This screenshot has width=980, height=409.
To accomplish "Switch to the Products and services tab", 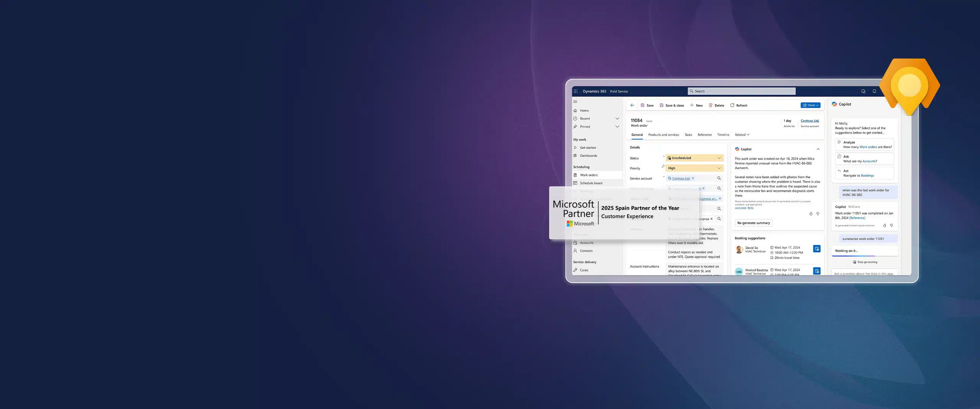I will (x=663, y=135).
